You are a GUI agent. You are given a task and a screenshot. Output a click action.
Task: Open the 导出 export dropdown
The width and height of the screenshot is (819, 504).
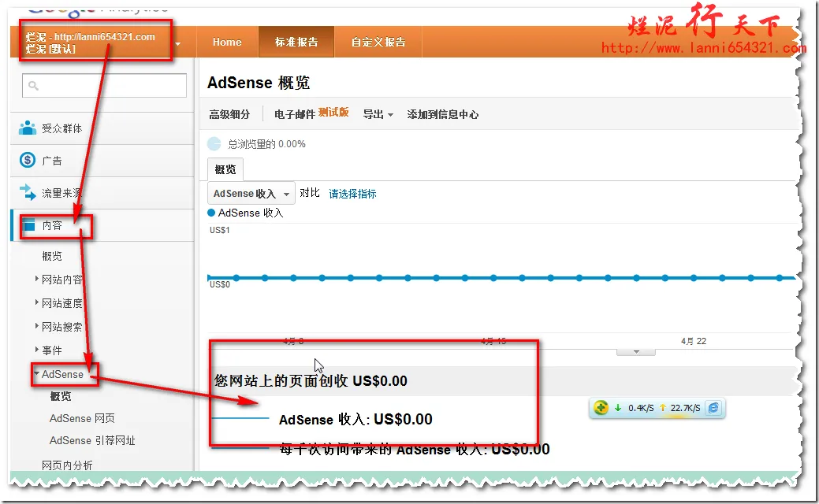[x=378, y=114]
